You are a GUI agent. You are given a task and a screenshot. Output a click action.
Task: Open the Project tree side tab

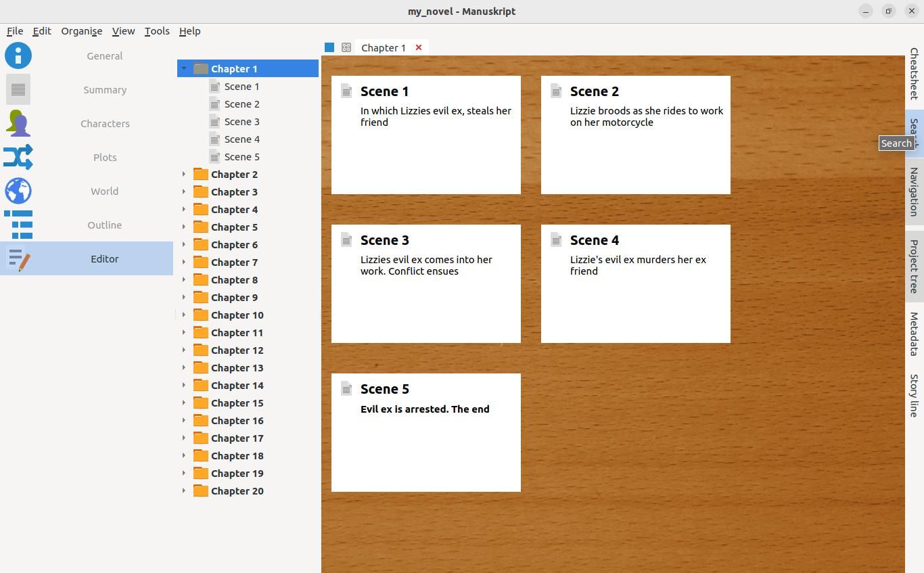point(914,266)
